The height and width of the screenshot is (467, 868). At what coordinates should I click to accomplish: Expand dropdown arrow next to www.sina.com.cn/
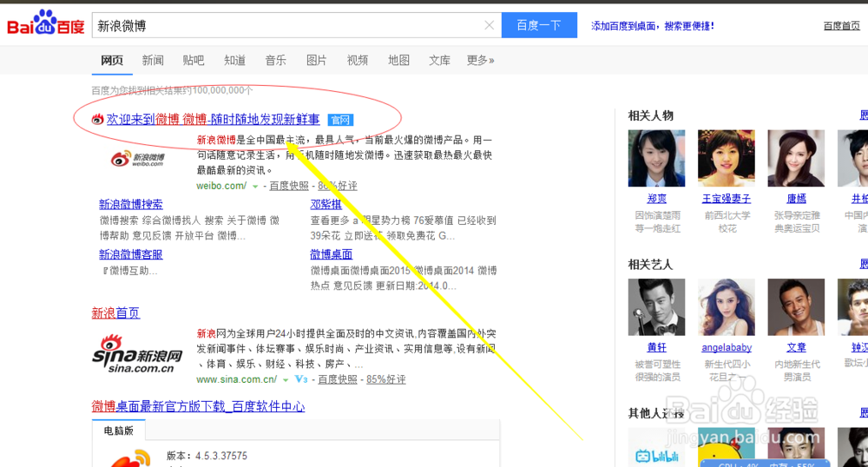286,380
